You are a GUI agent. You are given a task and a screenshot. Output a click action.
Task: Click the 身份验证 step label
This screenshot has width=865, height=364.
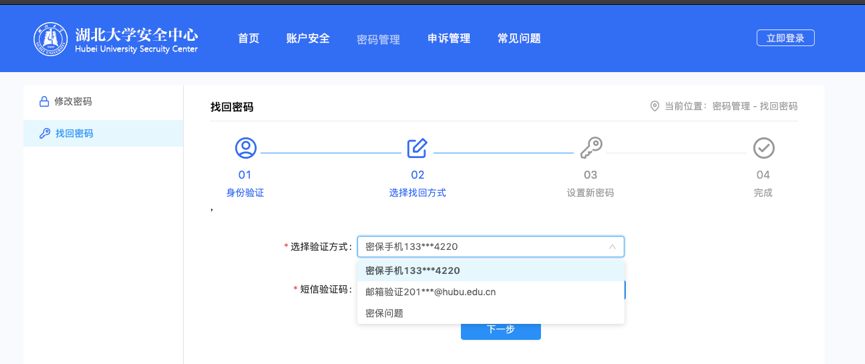pyautogui.click(x=245, y=193)
